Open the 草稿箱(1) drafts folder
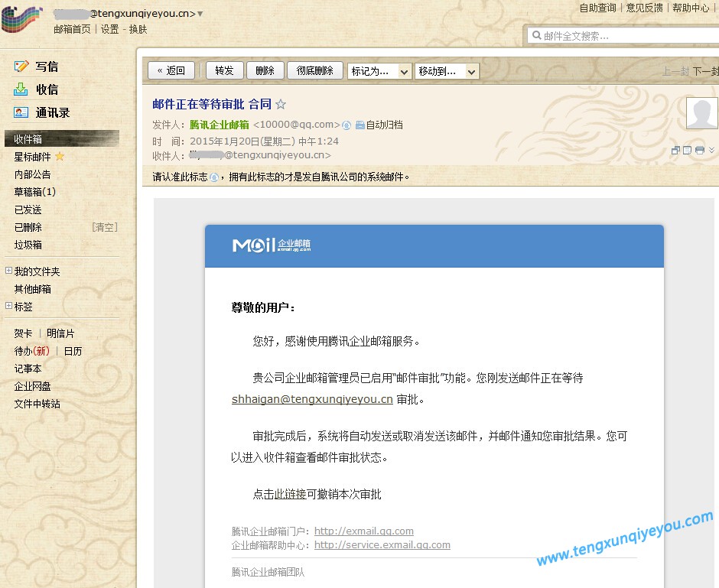This screenshot has height=588, width=719. click(x=35, y=192)
